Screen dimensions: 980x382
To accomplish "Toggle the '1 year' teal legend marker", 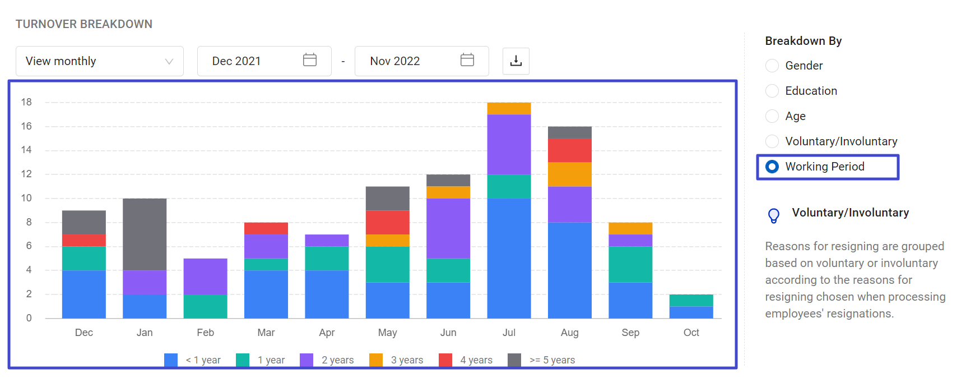I will point(243,360).
